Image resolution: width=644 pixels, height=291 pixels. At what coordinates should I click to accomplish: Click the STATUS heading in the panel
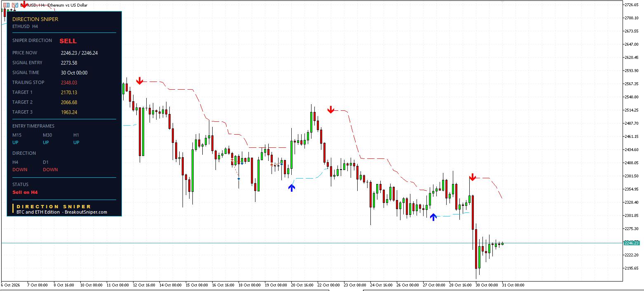click(x=20, y=184)
